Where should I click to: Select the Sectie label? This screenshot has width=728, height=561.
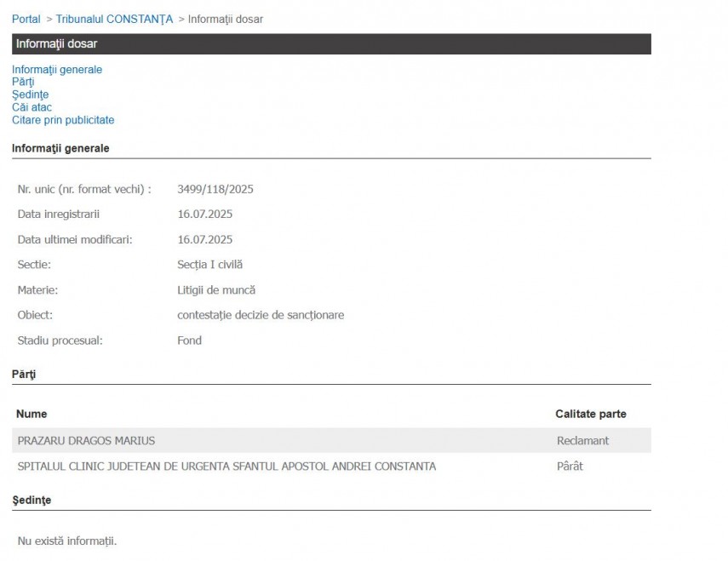[x=34, y=265]
